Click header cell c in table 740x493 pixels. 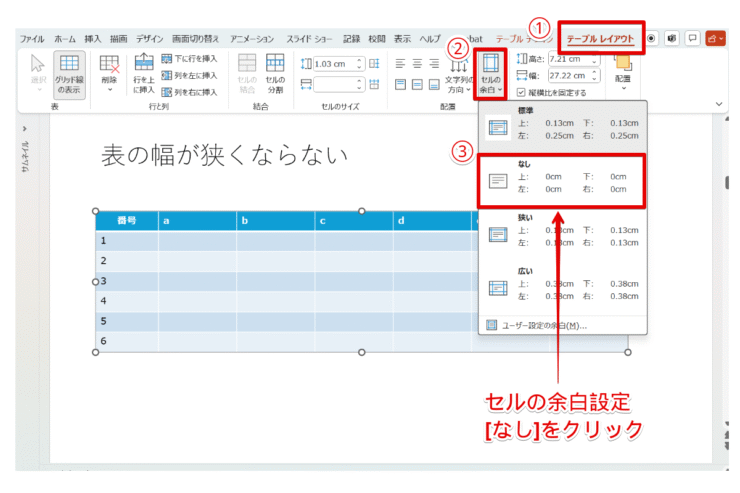(354, 221)
